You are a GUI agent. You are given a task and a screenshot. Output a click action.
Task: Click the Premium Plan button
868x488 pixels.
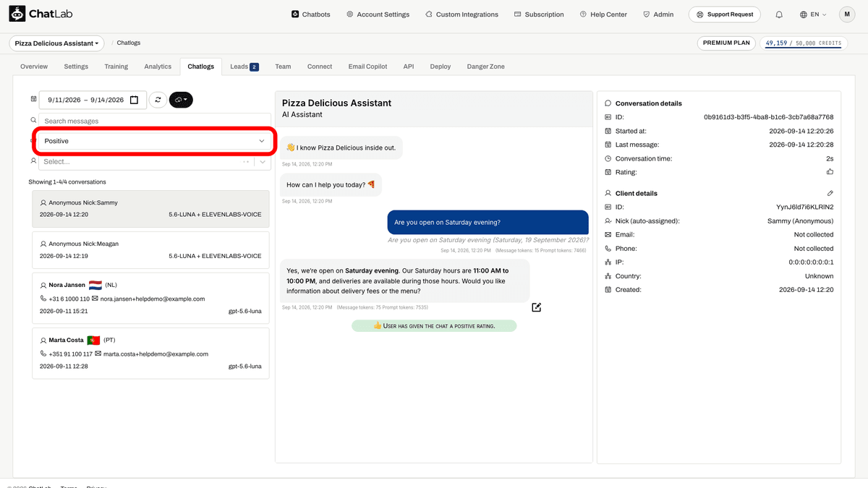point(727,43)
